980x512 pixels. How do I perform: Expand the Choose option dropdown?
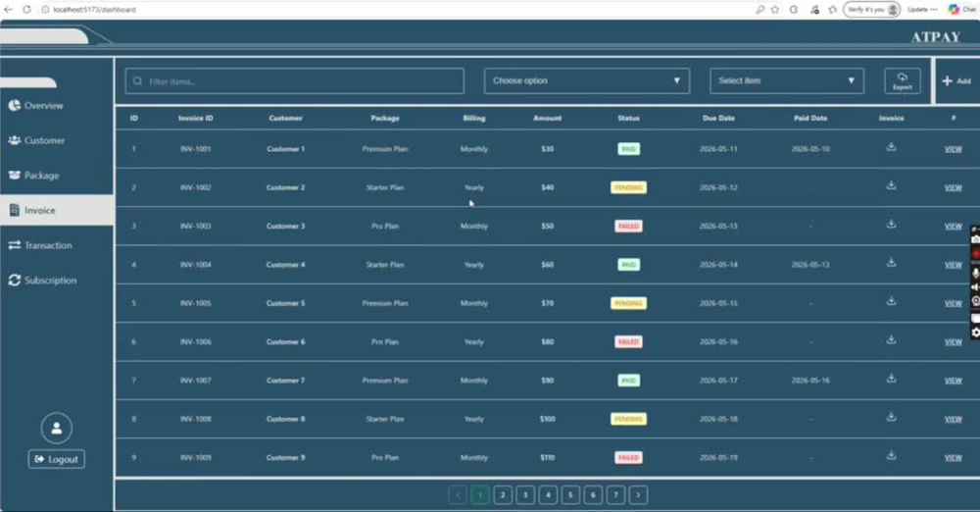pos(586,80)
